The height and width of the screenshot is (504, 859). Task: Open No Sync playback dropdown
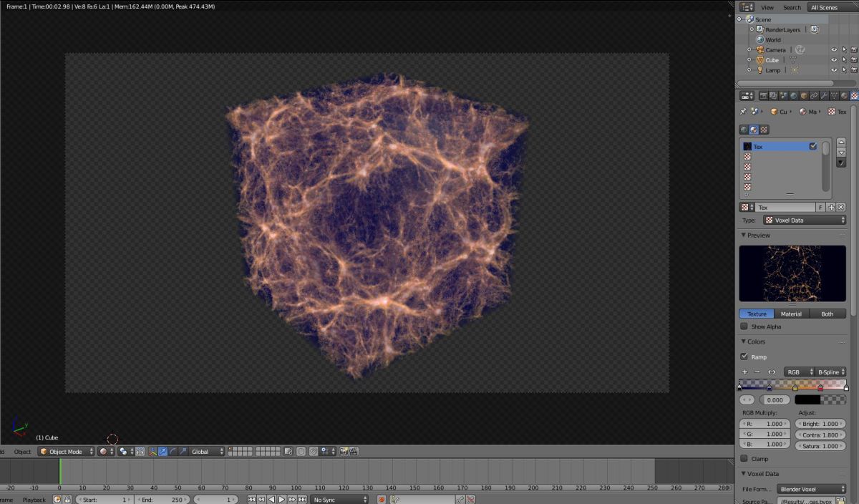340,500
